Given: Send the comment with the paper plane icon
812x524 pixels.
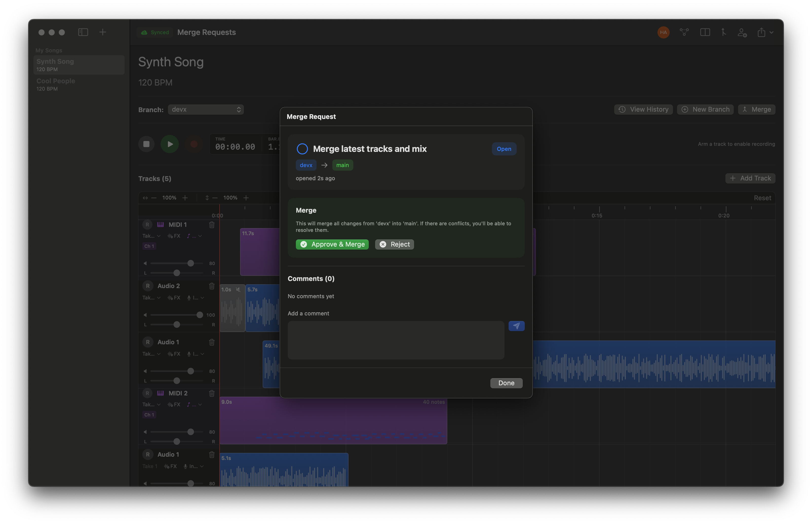Looking at the screenshot, I should coord(516,326).
